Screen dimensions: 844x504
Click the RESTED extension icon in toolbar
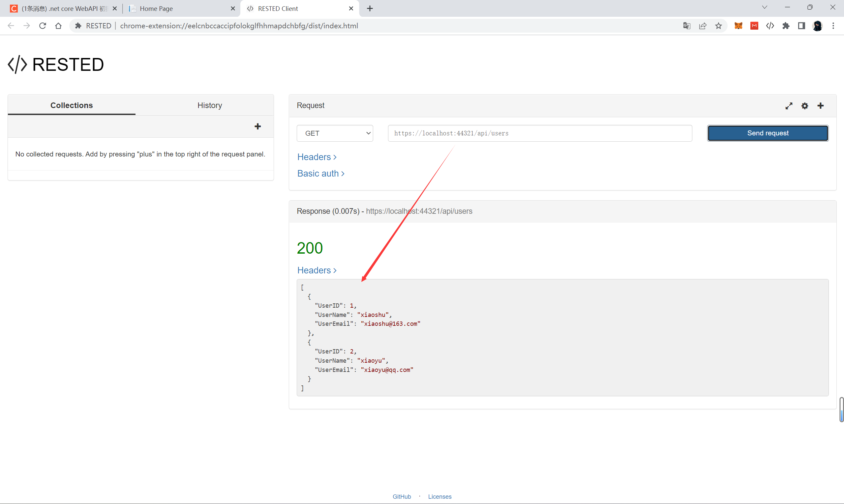coord(770,26)
